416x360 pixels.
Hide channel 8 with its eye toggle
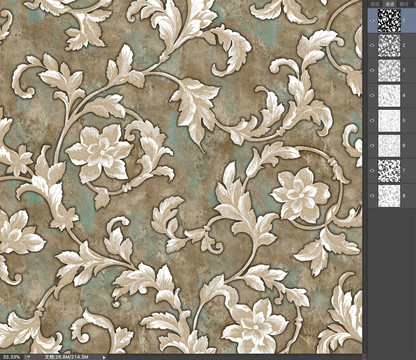point(372,195)
